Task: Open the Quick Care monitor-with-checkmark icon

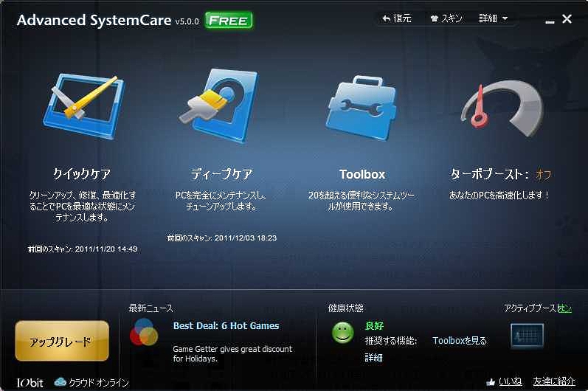Action: [x=83, y=106]
